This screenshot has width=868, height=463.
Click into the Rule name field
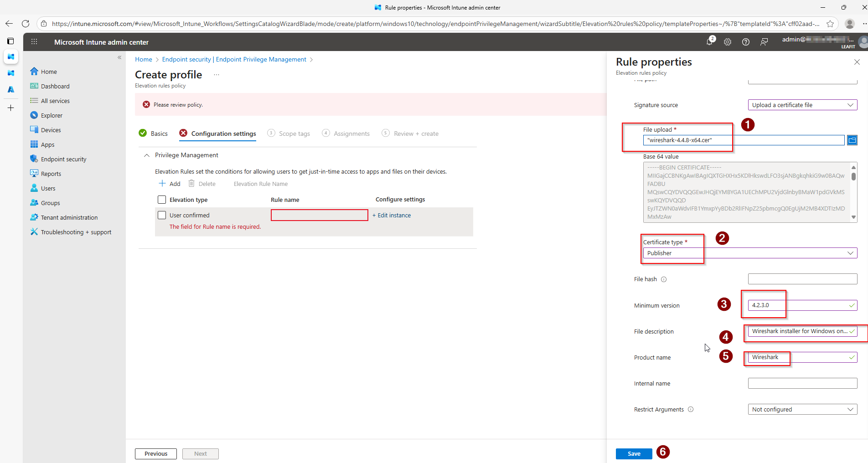(x=320, y=215)
